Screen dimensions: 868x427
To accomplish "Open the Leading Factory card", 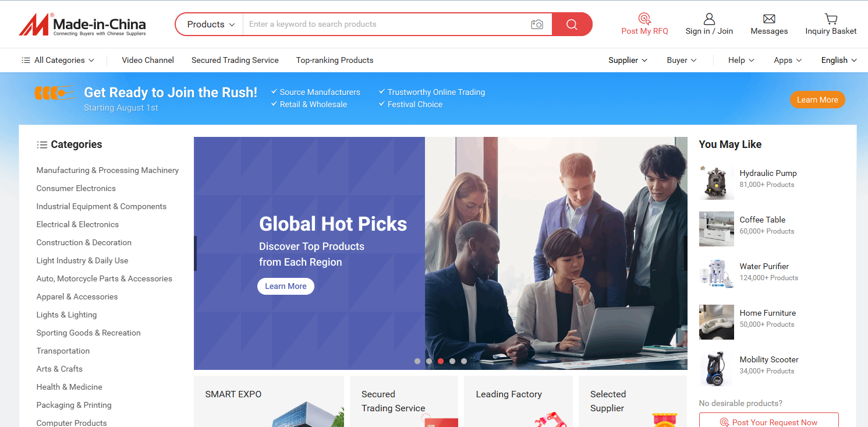I will click(519, 401).
